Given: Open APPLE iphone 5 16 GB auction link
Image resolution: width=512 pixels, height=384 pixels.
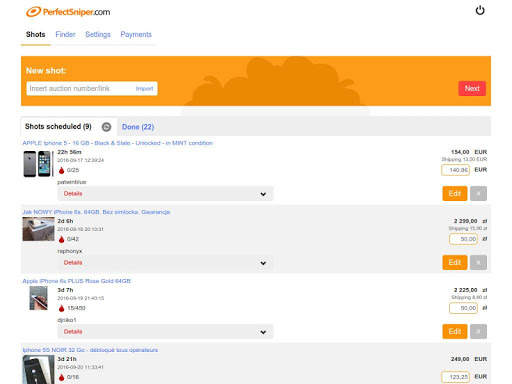Looking at the screenshot, I should 118,143.
